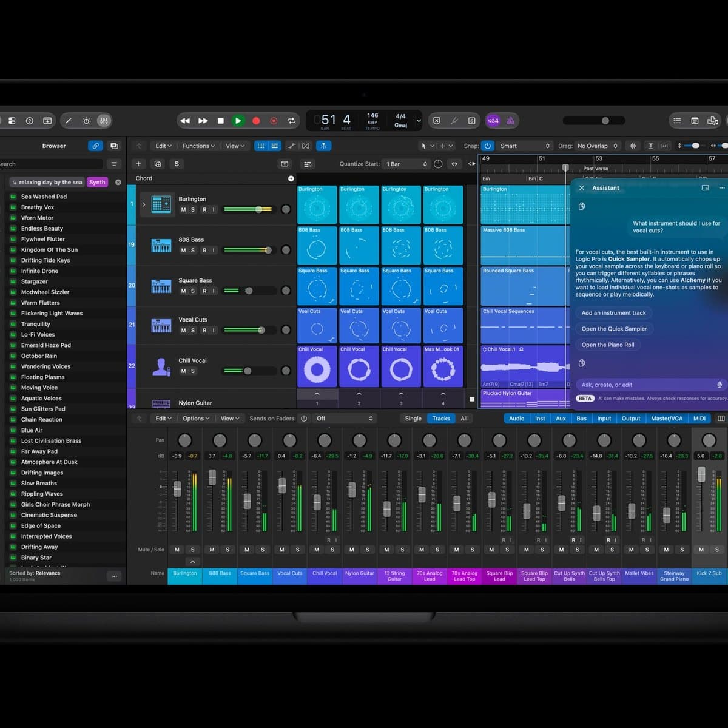Click Add an instrument track suggestion
728x728 pixels.
tap(614, 313)
